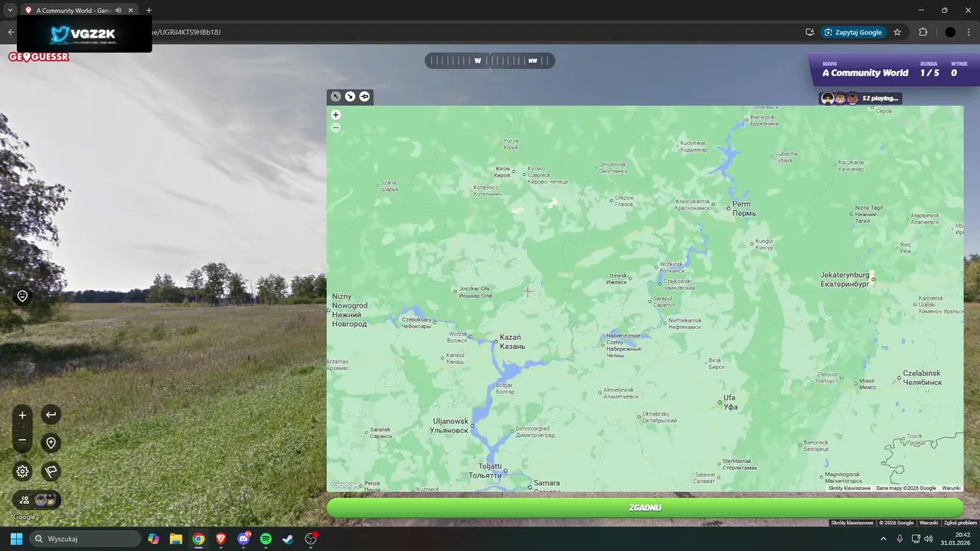Enlarge the guess map with the up-left arrow
Screen dimensions: 980x551
pos(335,96)
